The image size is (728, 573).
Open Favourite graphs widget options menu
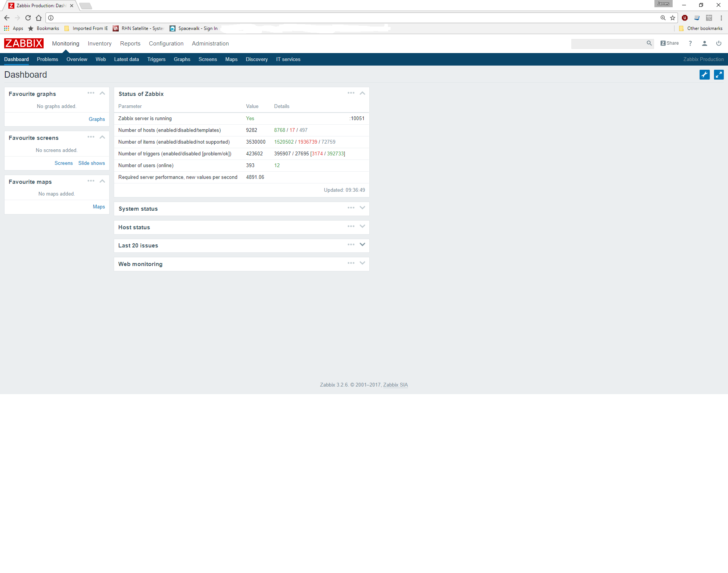(91, 93)
